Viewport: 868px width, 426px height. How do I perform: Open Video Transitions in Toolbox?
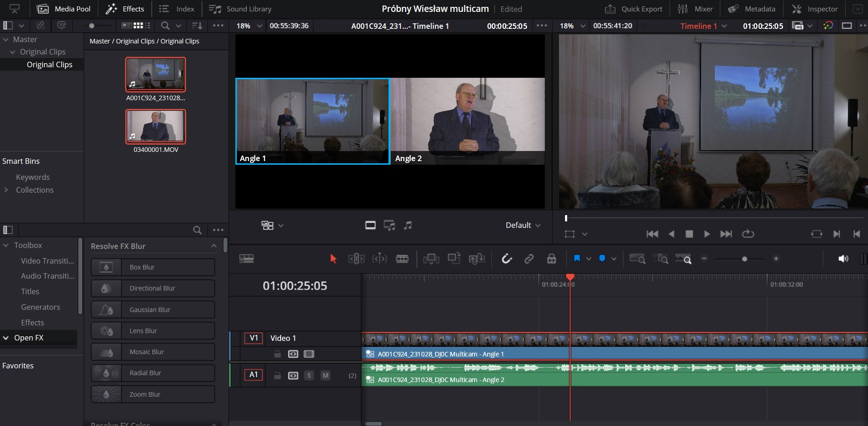48,261
